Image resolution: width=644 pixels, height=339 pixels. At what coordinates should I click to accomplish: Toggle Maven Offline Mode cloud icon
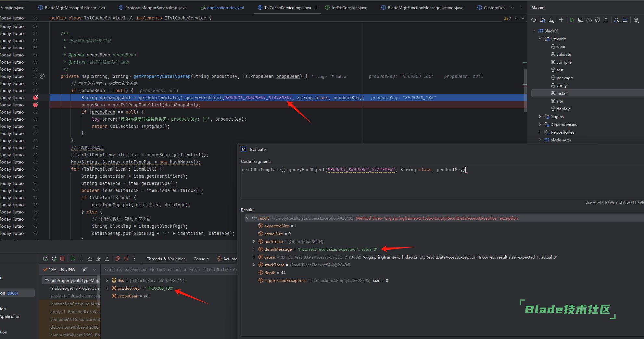click(589, 20)
